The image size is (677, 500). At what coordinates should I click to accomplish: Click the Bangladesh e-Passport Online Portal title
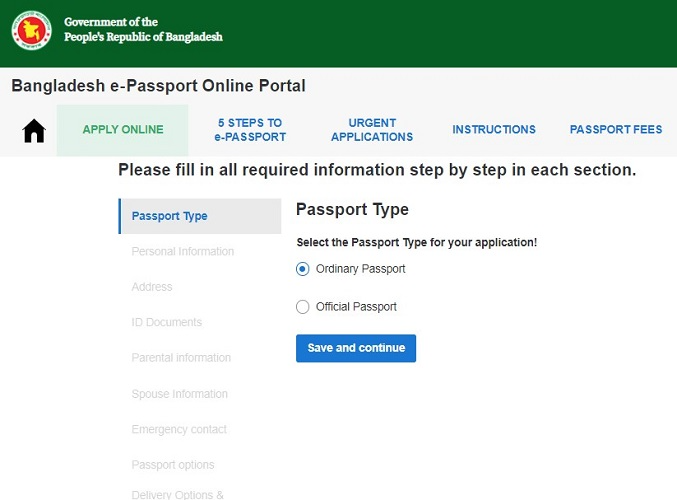(x=158, y=86)
